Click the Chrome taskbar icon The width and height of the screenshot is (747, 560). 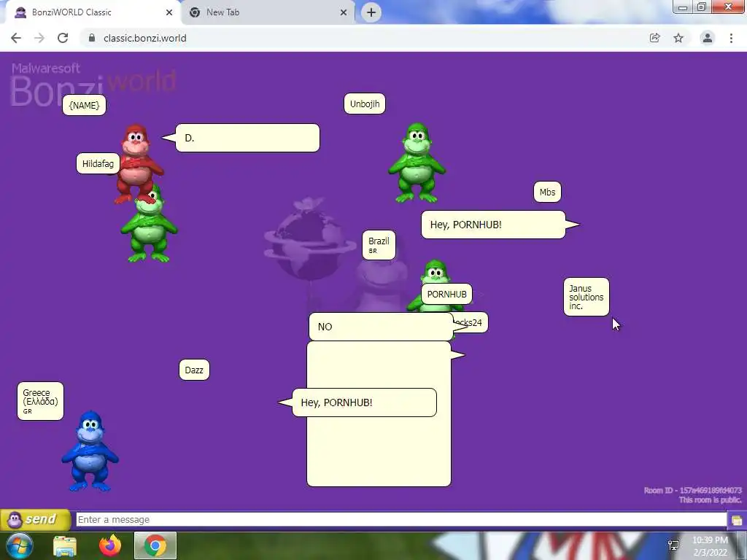(155, 545)
